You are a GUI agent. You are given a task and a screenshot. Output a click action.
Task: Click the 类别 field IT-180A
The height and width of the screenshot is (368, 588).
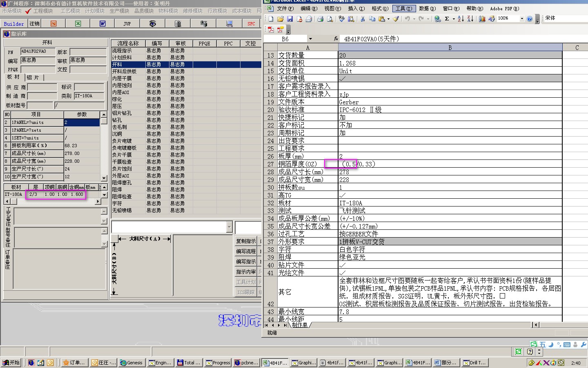(89, 96)
